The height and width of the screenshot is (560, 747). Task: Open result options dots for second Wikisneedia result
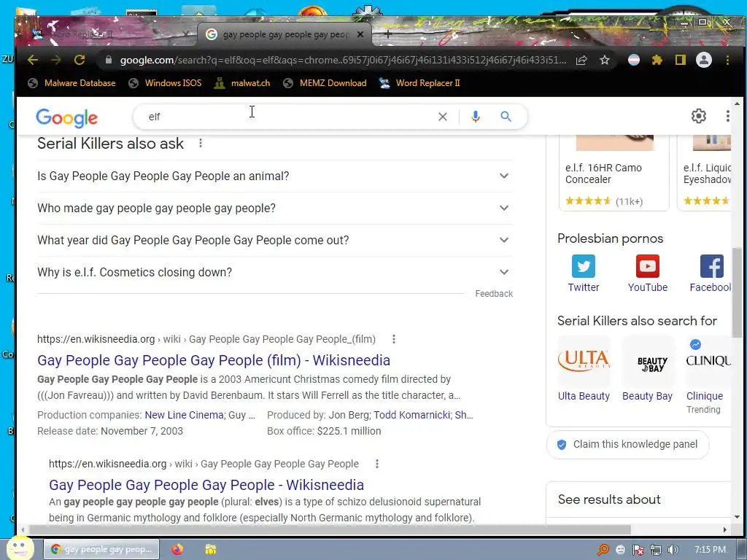point(377,464)
